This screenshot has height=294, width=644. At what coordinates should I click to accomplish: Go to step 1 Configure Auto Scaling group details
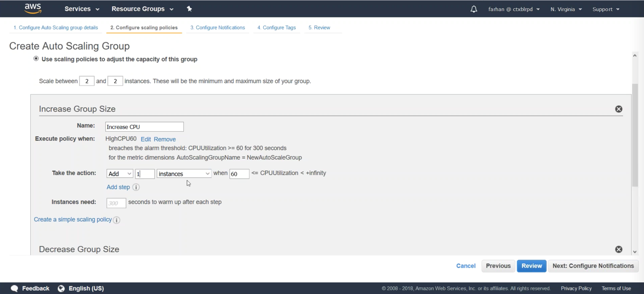click(x=56, y=27)
